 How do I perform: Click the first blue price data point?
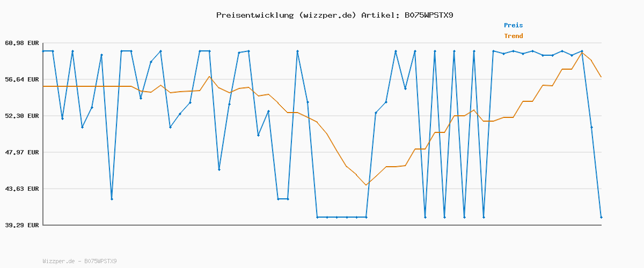tap(43, 51)
